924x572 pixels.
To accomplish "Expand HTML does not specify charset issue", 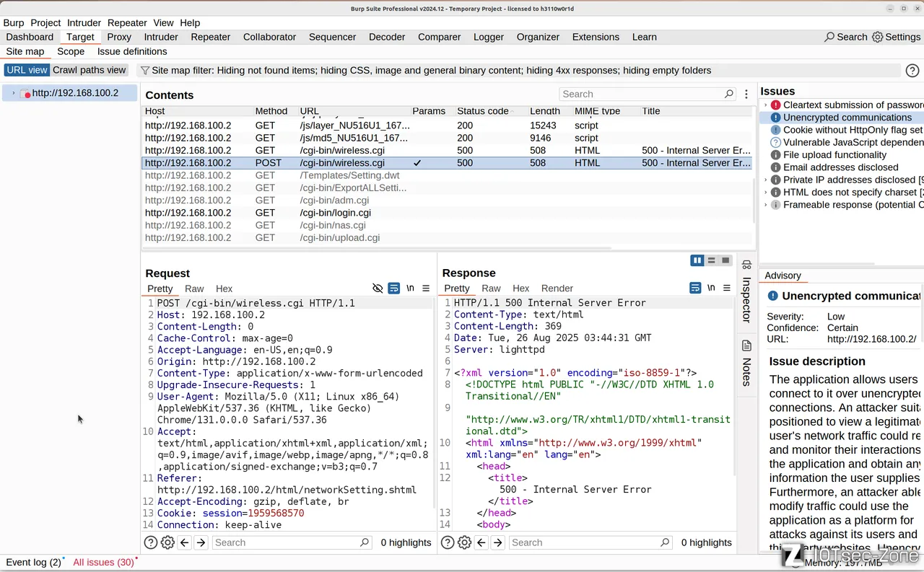I will pos(766,193).
